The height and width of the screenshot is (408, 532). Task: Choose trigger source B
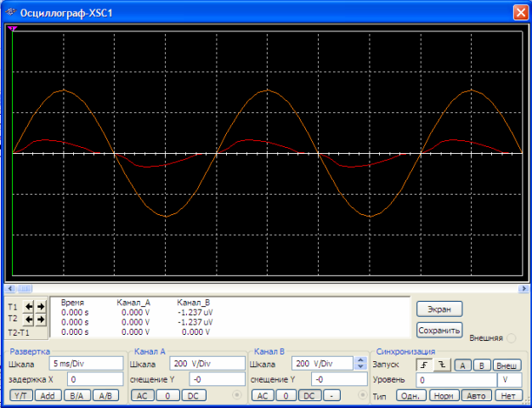[482, 365]
